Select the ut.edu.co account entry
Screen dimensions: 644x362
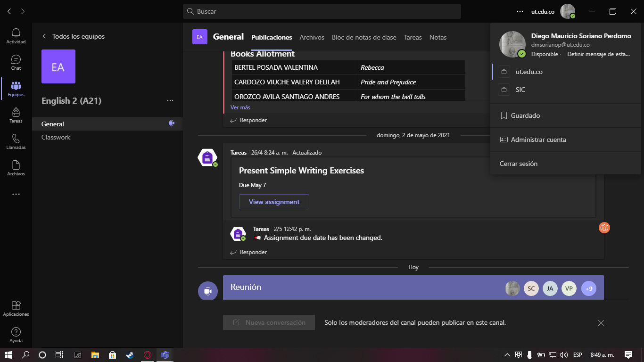566,72
